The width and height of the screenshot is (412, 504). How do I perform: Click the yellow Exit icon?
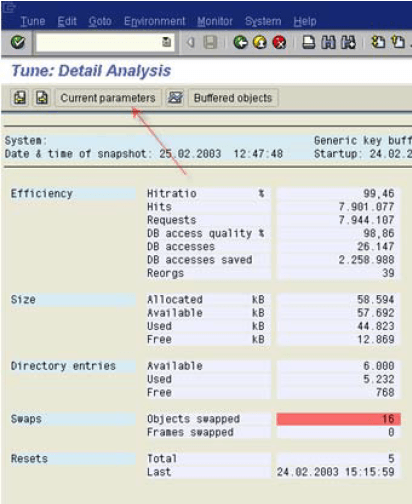click(260, 42)
